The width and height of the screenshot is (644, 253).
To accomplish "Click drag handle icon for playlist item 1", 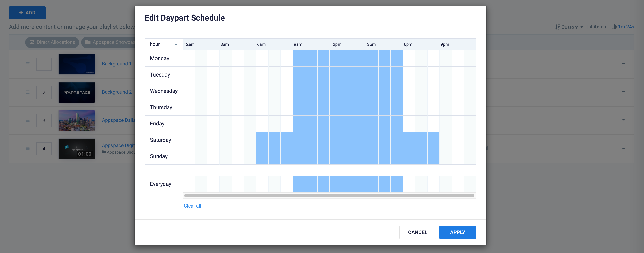I will (28, 64).
